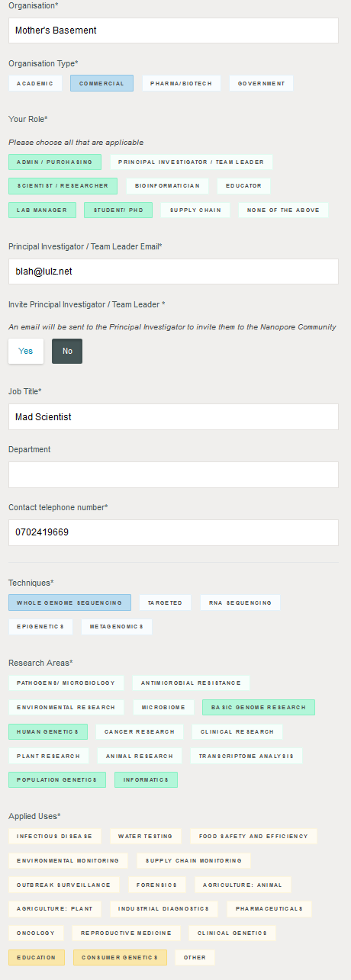Deselect Human Genetics research area
The height and width of the screenshot is (980, 351).
tap(48, 731)
